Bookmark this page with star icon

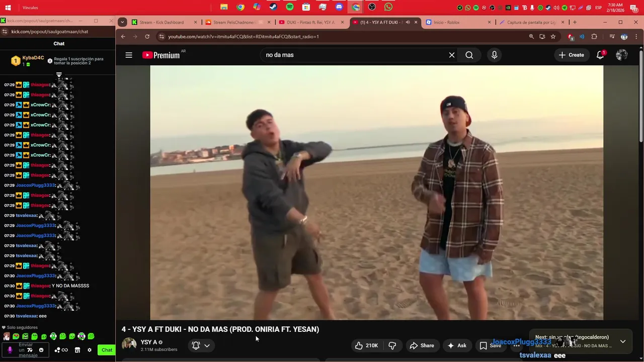pos(553,37)
